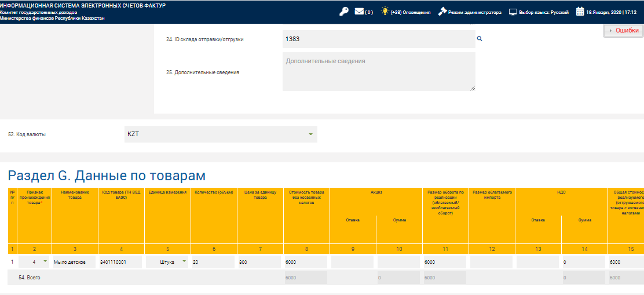The width and height of the screenshot is (644, 295).
Task: Click the product code field 3401110001
Action: (x=120, y=262)
